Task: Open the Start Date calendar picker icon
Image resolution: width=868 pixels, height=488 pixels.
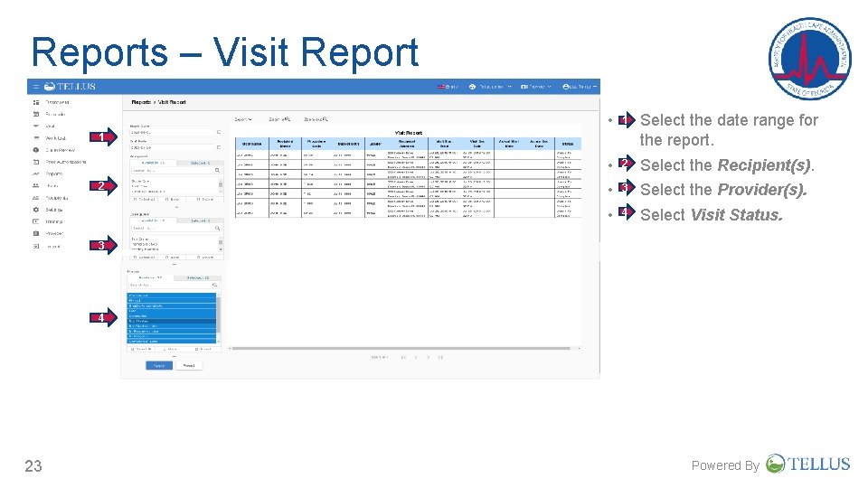Action: pos(219,132)
